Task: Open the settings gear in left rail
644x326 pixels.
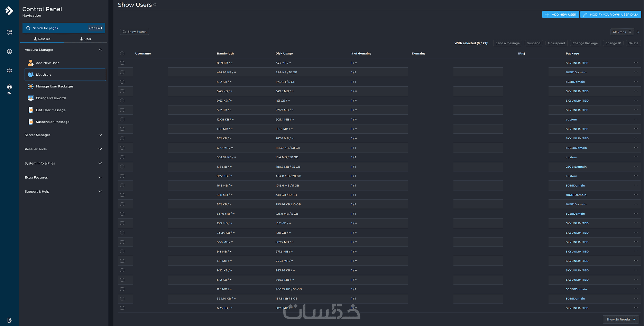Action: tap(9, 71)
